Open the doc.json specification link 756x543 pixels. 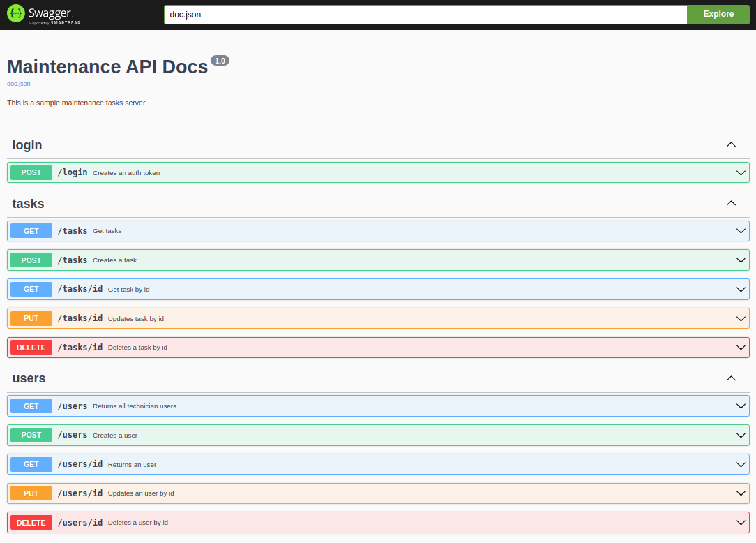[x=18, y=83]
